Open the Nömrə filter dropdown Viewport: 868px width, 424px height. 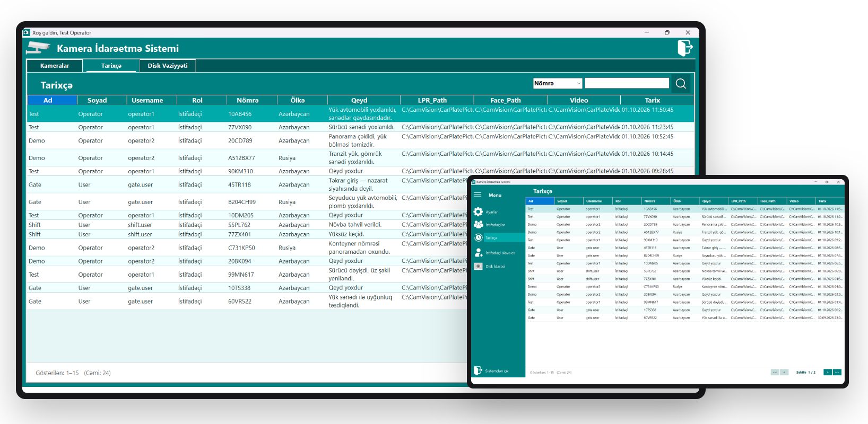[558, 83]
